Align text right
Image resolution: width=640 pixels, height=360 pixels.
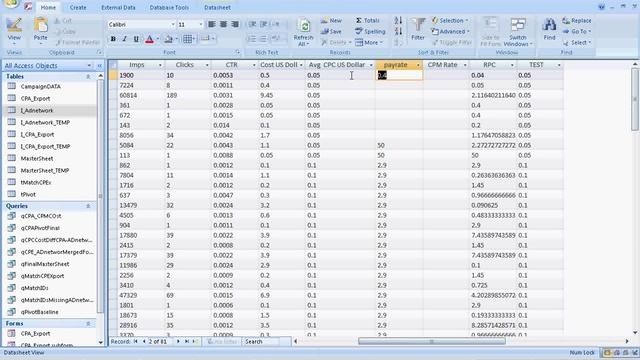point(235,24)
